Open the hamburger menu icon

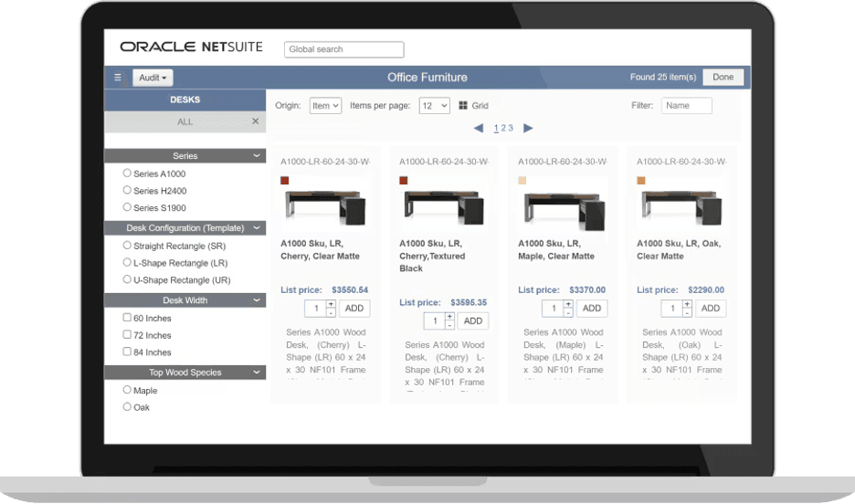pyautogui.click(x=117, y=78)
